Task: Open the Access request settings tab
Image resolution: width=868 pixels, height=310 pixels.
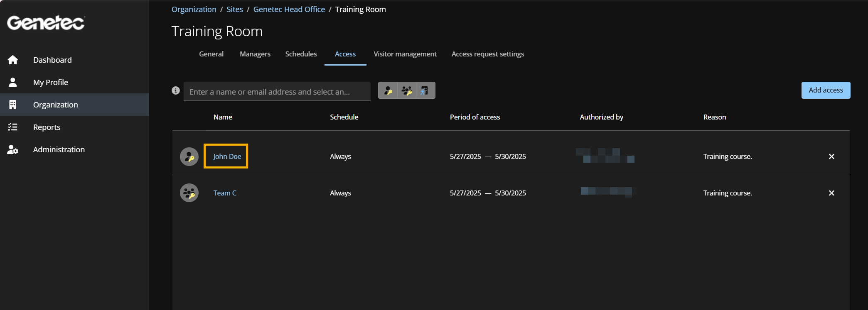Action: [x=487, y=54]
